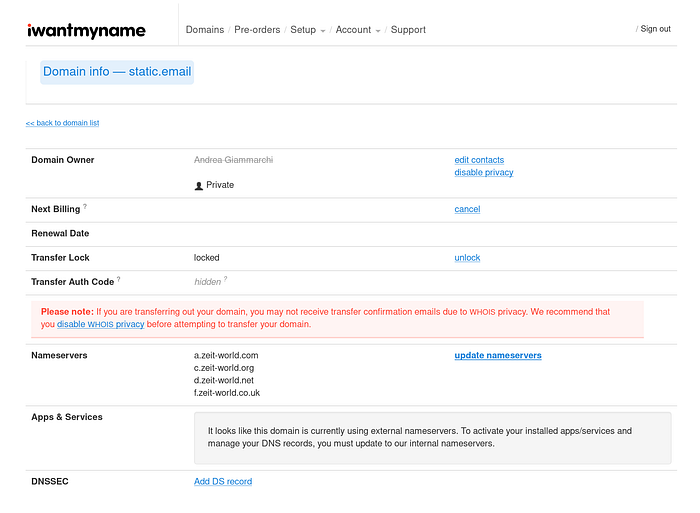Viewport: 700px width, 513px height.
Task: Open the Support menu item
Action: click(x=408, y=30)
